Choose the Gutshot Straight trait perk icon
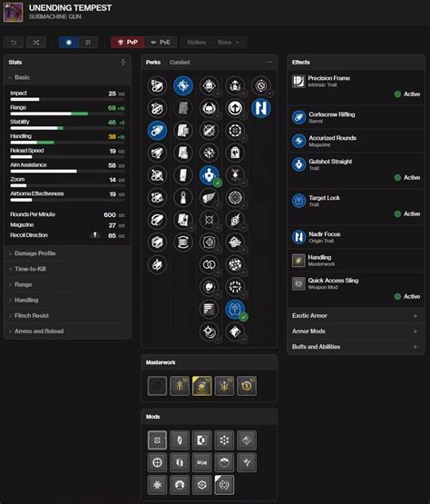This screenshot has width=430, height=504. point(209,175)
